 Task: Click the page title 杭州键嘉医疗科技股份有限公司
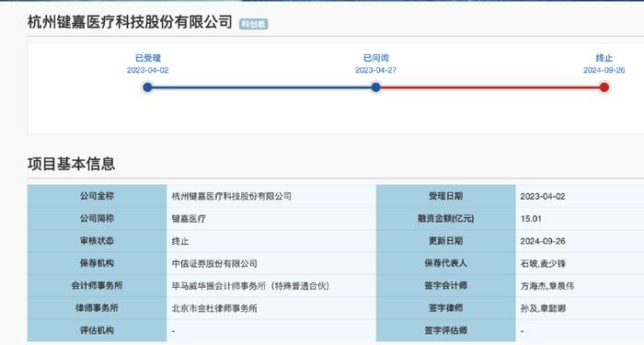point(131,22)
